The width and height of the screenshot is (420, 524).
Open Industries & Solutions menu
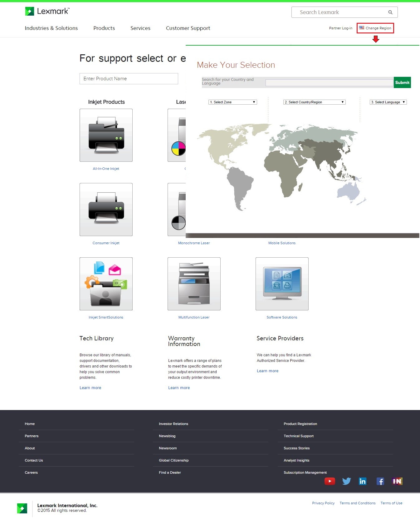coord(51,28)
